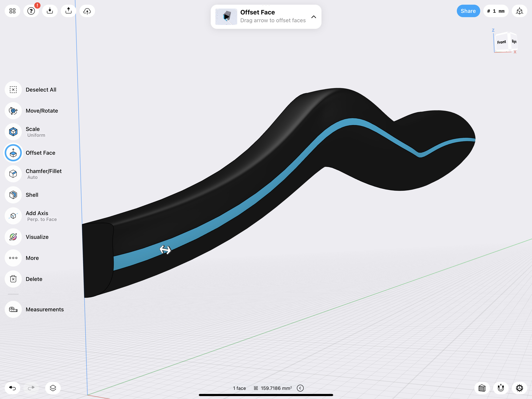Open the Measurements tape icon

[13, 309]
